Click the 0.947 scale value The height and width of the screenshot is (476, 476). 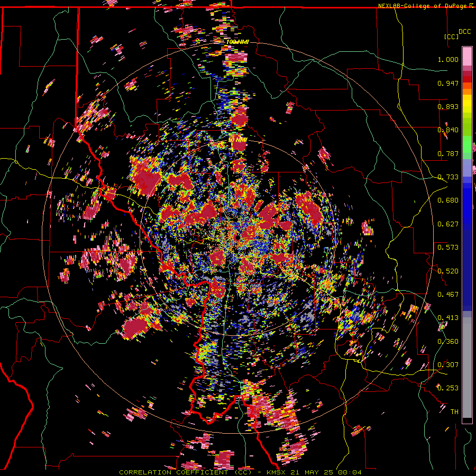click(448, 83)
